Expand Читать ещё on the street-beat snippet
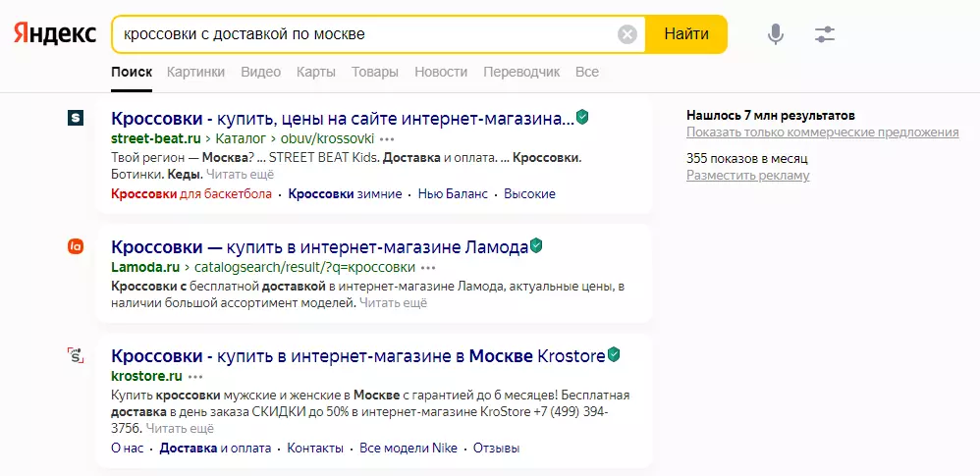Screen dimensions: 980x476 point(240,174)
